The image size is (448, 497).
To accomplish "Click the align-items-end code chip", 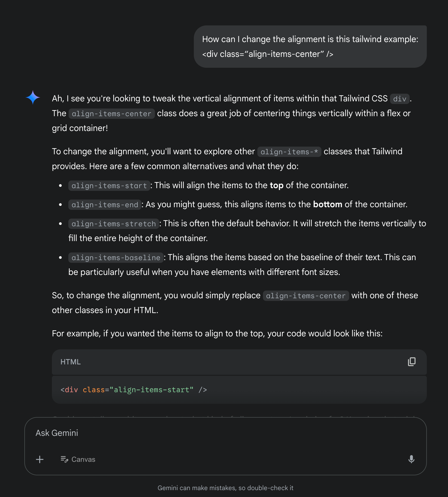I will pyautogui.click(x=105, y=205).
